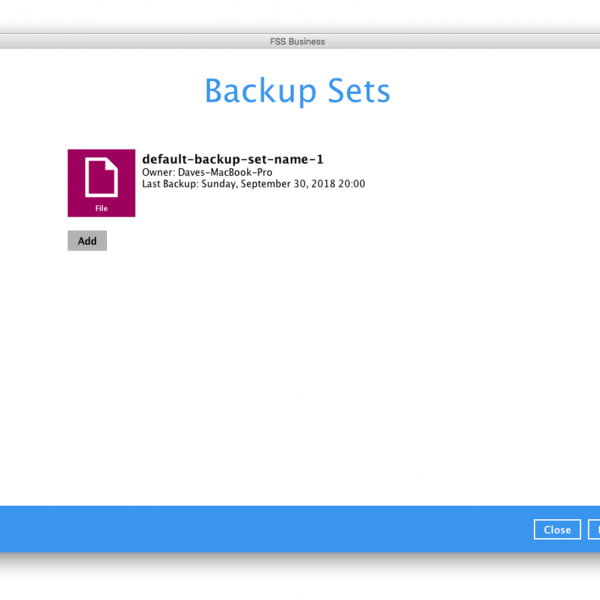Select default-backup-set-name-1 title
This screenshot has width=600, height=600.
pos(233,159)
